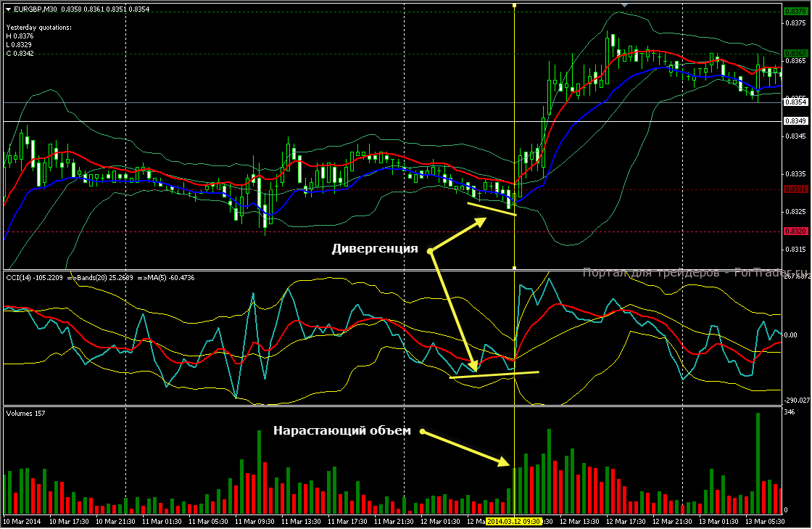This screenshot has width=812, height=529.
Task: Click the red 0.8320 price level label
Action: [x=795, y=231]
